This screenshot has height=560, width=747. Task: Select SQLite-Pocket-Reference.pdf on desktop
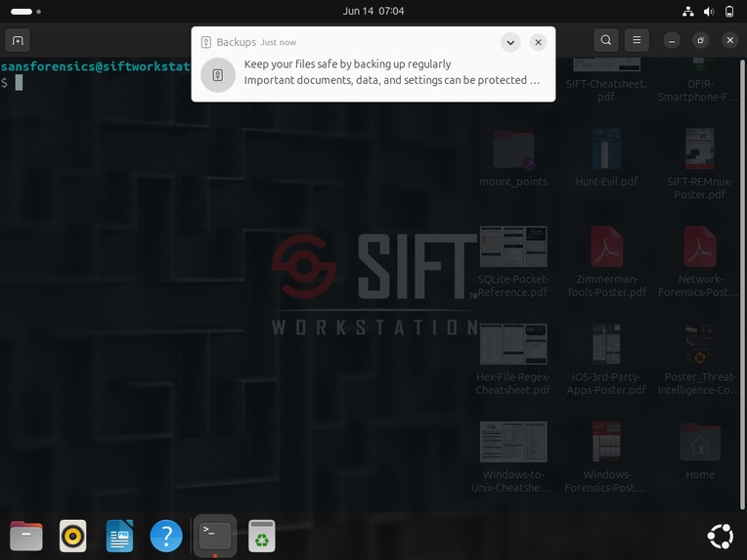pos(513,262)
